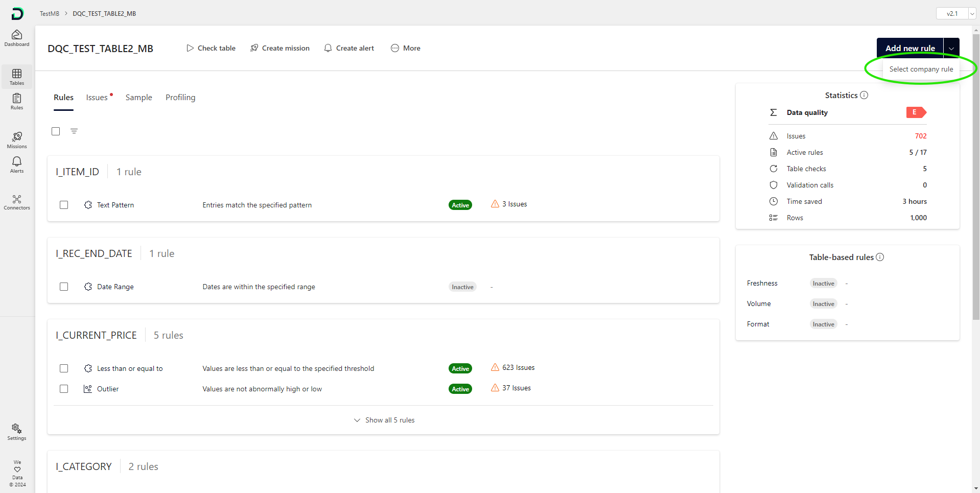
Task: Click the Inactive badge for Freshness
Action: point(824,284)
